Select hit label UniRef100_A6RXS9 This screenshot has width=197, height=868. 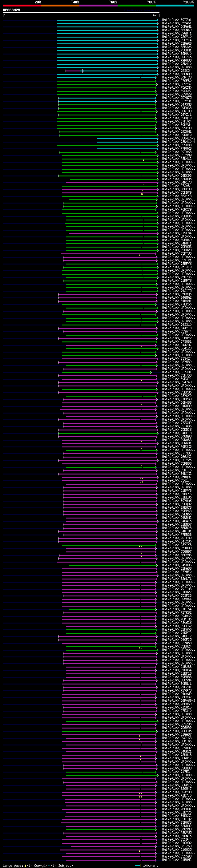(176, 210)
